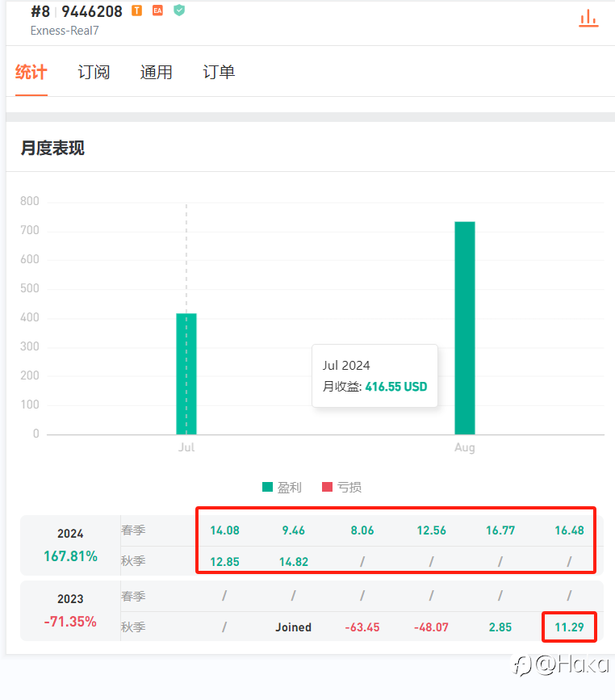Click the 12.56 monthly value
The height and width of the screenshot is (700, 615).
coord(432,530)
